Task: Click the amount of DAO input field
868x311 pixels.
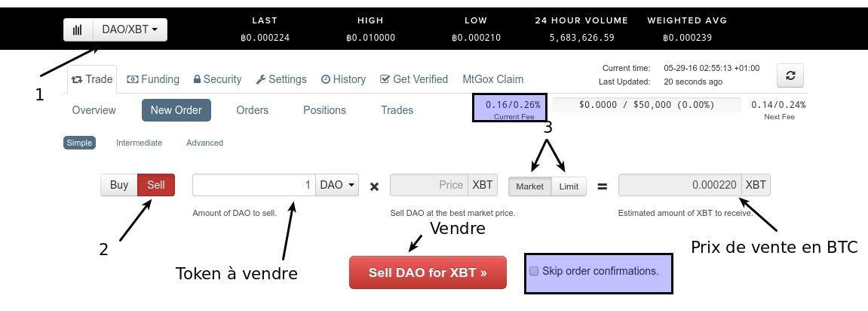Action: (254, 185)
